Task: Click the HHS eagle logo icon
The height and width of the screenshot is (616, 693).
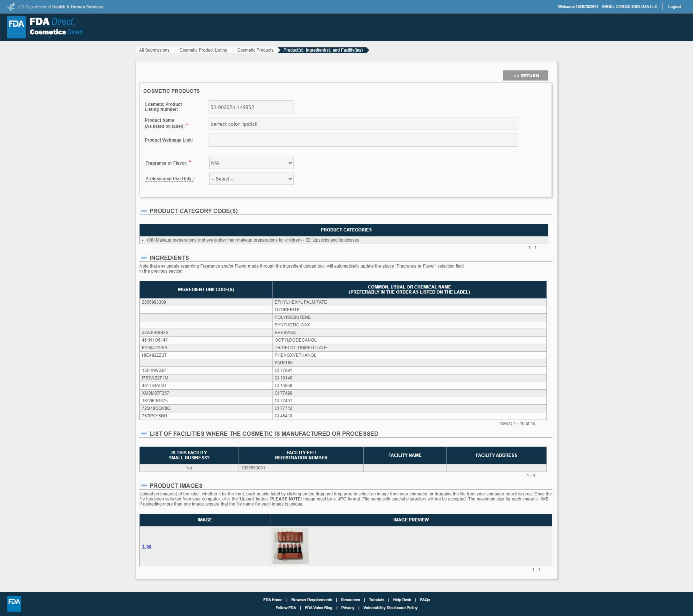Action: coord(11,6)
